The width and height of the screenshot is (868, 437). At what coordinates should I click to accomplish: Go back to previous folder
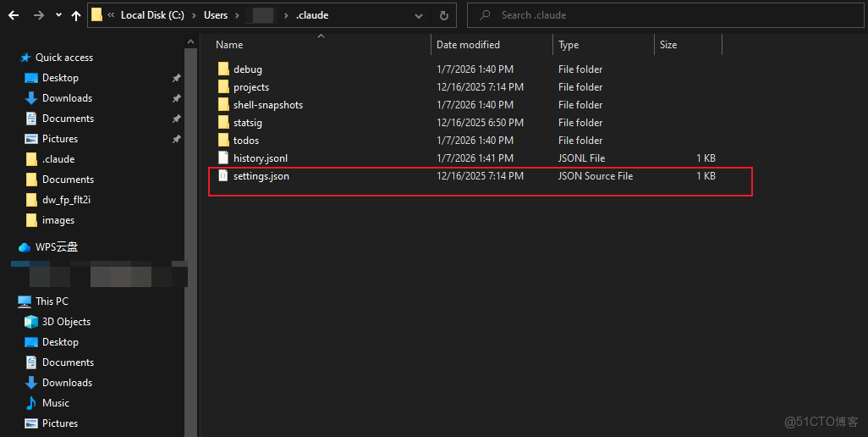pos(14,15)
